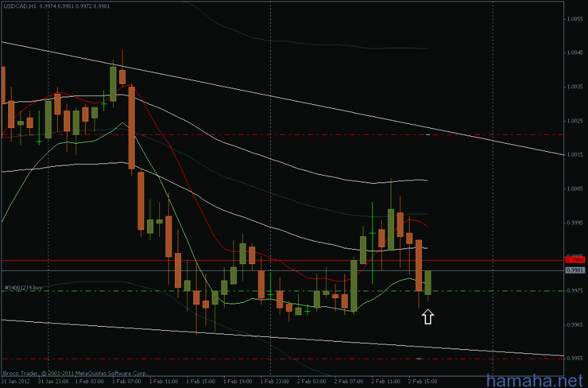Click the 31 Jan 23:00 time label
Screen dimensions: 588x388
tap(53, 382)
